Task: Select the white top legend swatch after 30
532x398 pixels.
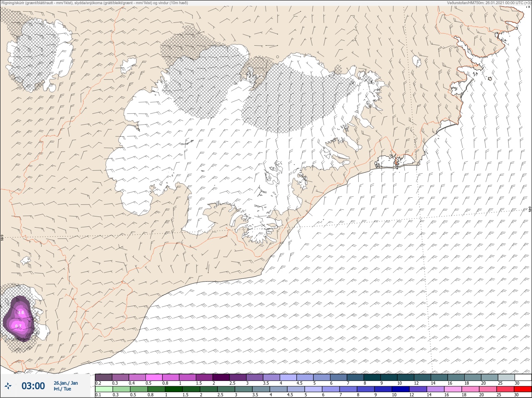Action: tap(523, 377)
